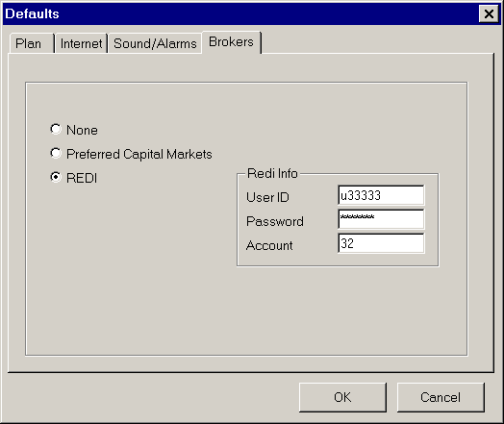
Task: Go to the Sound/Alarms tab
Action: point(155,43)
